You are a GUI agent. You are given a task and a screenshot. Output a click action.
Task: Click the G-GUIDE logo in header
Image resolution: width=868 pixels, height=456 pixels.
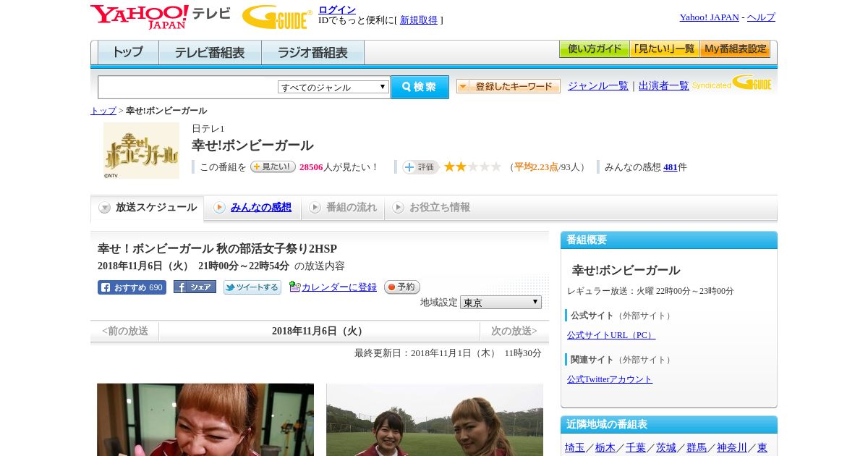[x=277, y=17]
